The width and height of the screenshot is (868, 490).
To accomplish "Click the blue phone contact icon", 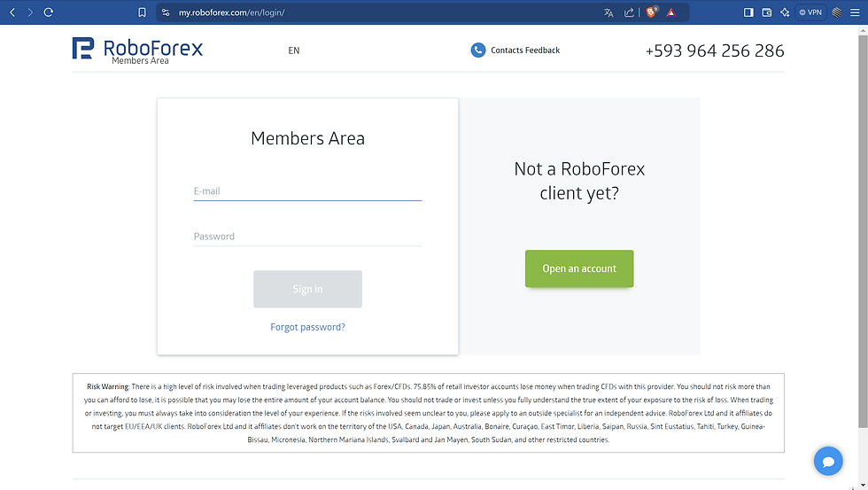I will [x=477, y=50].
